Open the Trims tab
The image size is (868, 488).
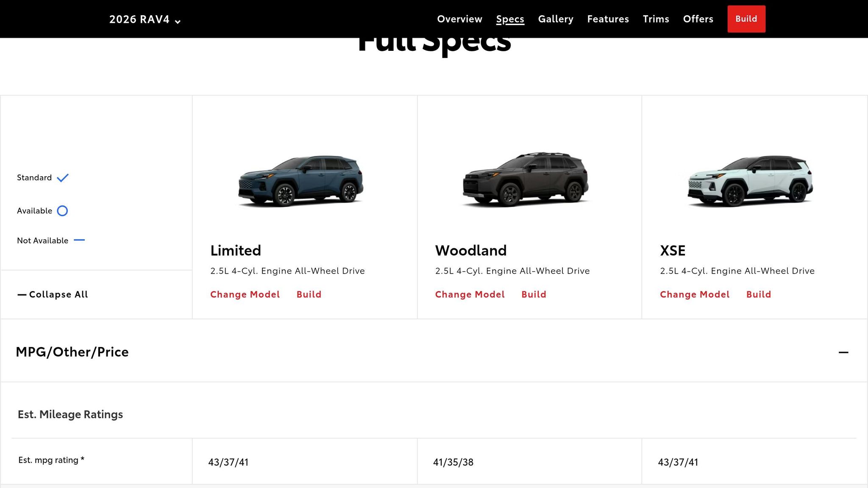656,19
